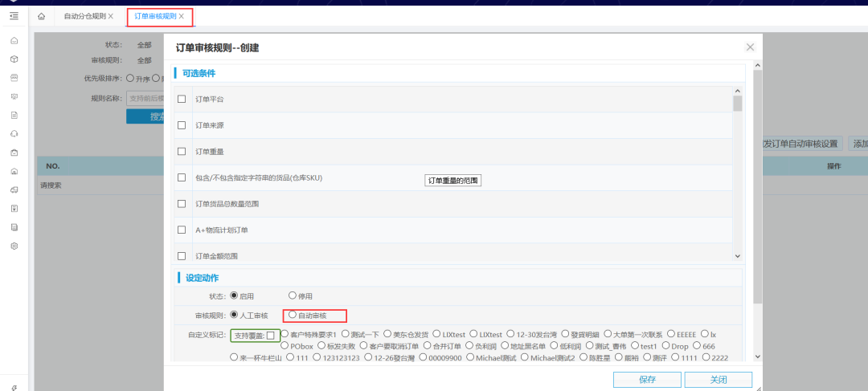Image resolution: width=868 pixels, height=391 pixels.
Task: Close the 订单审核规则 tab using its X
Action: [182, 16]
